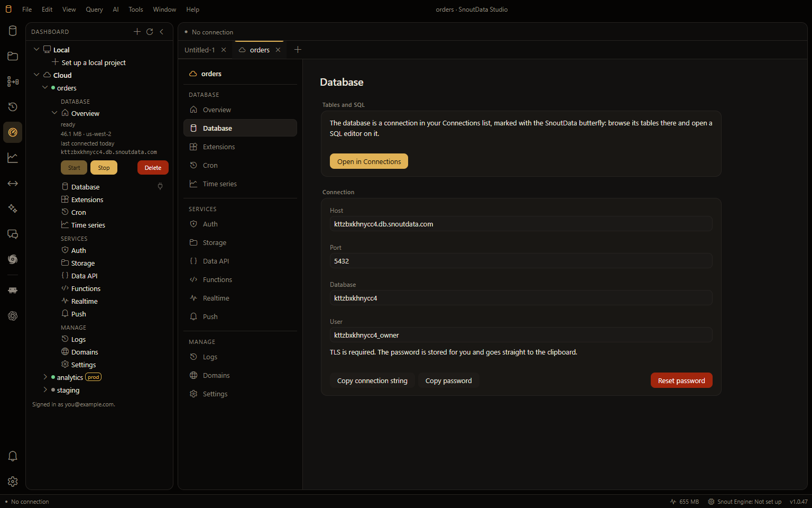Collapse the Cloud tree node
Screen dimensions: 812x508
(36, 75)
